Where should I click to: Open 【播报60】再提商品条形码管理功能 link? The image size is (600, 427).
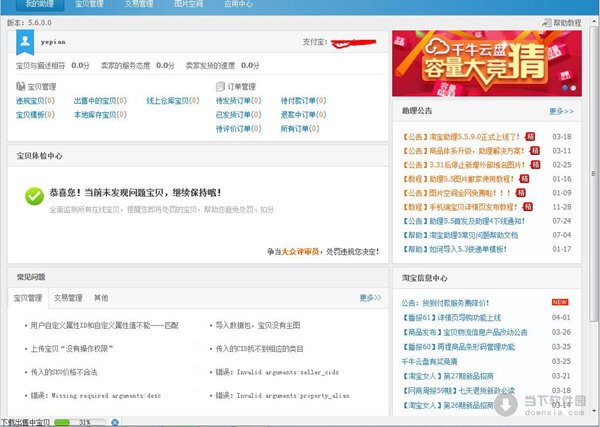tap(458, 347)
